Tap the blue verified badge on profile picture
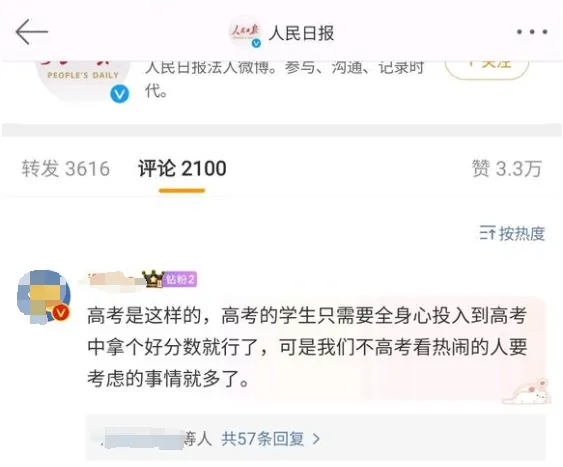 click(120, 94)
